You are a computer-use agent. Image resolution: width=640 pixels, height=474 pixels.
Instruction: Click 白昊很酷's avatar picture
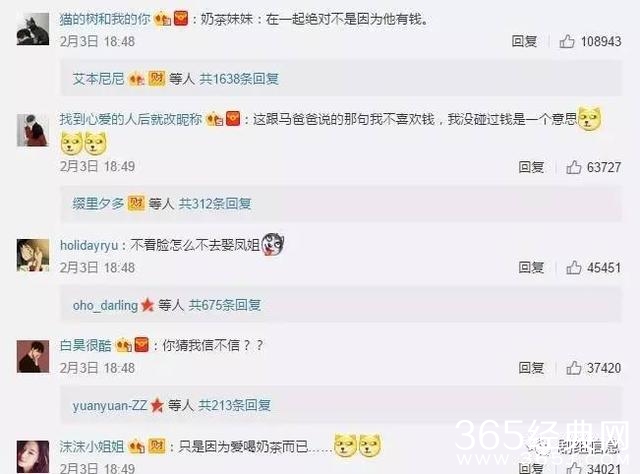click(x=33, y=356)
